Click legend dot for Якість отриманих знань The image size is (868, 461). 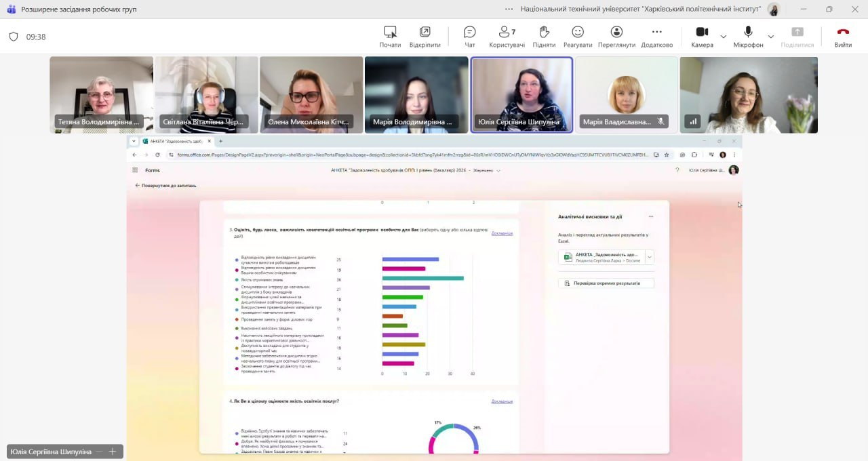(237, 279)
